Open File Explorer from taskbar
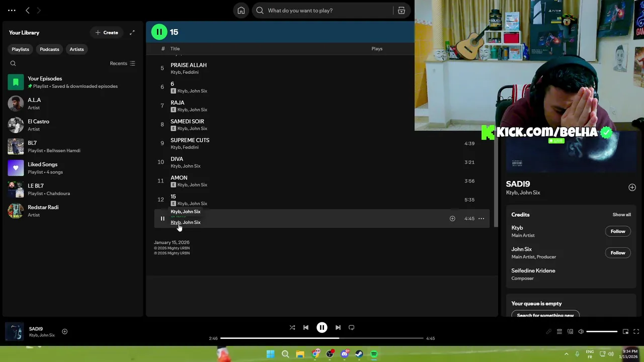Image resolution: width=644 pixels, height=362 pixels. [300, 354]
